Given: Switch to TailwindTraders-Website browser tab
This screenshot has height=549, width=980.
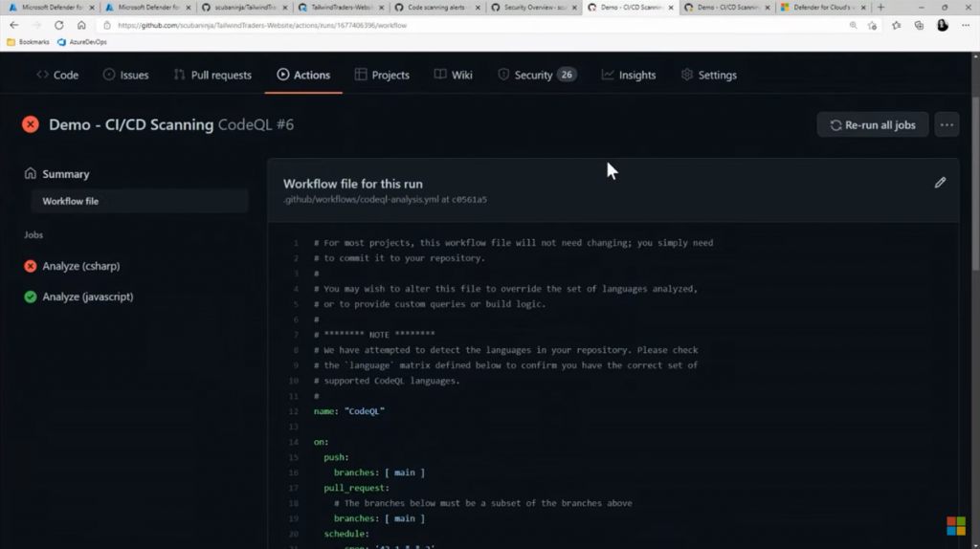Looking at the screenshot, I should point(341,8).
